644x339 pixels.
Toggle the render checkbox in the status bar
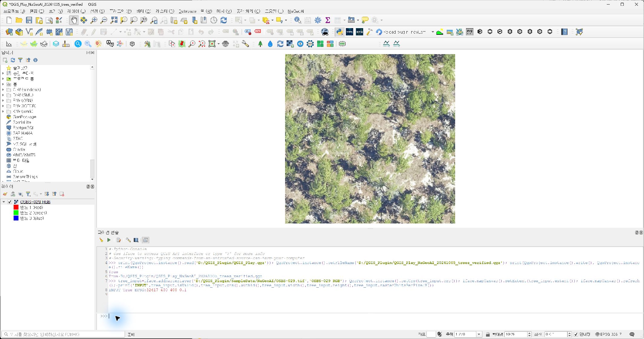point(576,334)
